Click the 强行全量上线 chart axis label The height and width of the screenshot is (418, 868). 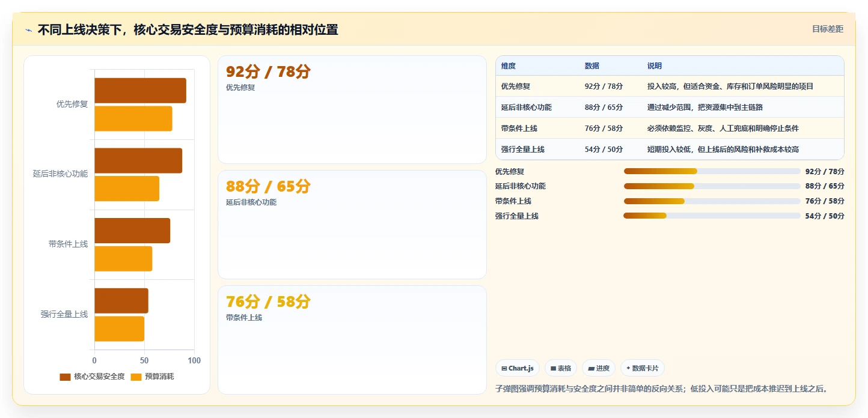[x=64, y=314]
